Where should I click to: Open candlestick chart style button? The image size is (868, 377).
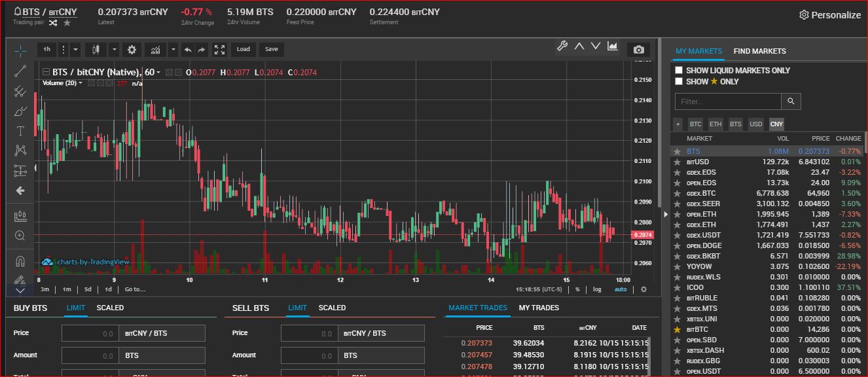[96, 49]
